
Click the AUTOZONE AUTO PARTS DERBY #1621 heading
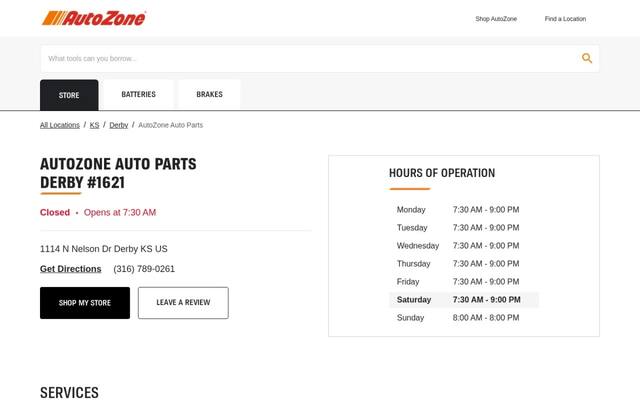118,173
